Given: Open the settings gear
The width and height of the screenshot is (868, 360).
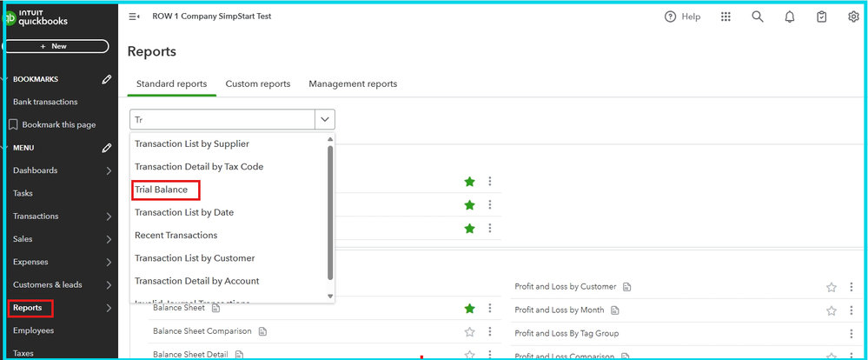Looking at the screenshot, I should [853, 17].
